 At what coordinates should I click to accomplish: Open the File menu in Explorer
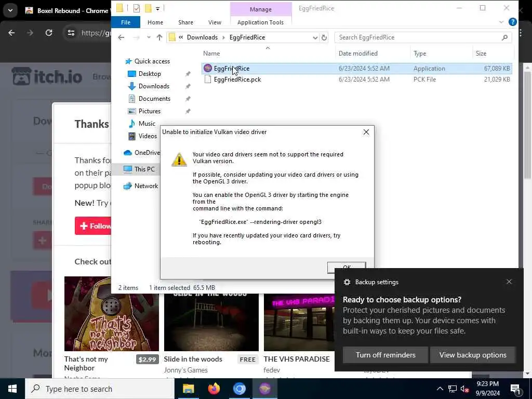tap(126, 22)
